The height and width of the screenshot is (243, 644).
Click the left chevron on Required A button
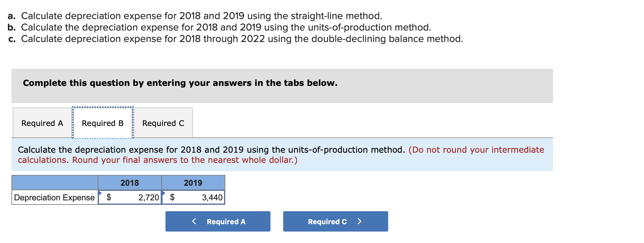point(194,221)
